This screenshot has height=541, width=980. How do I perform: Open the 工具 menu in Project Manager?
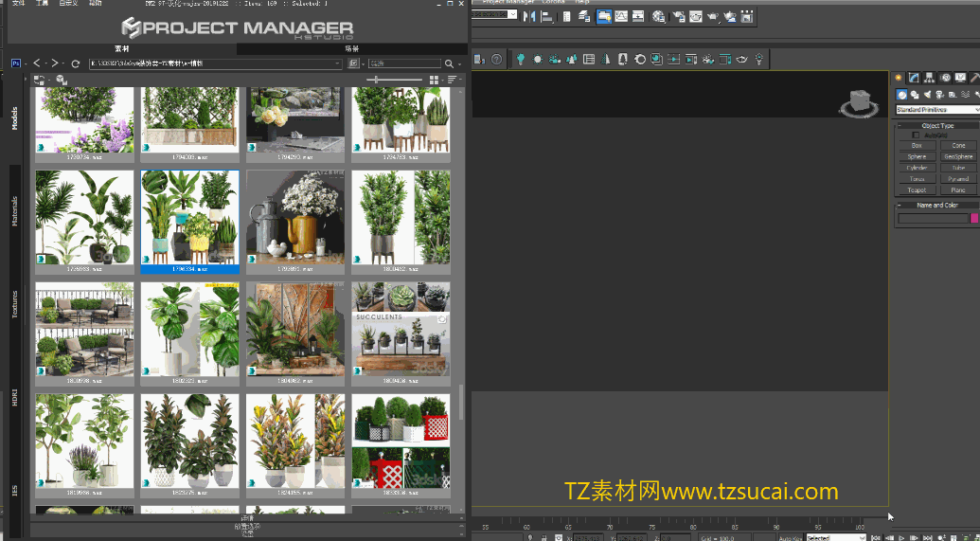42,3
